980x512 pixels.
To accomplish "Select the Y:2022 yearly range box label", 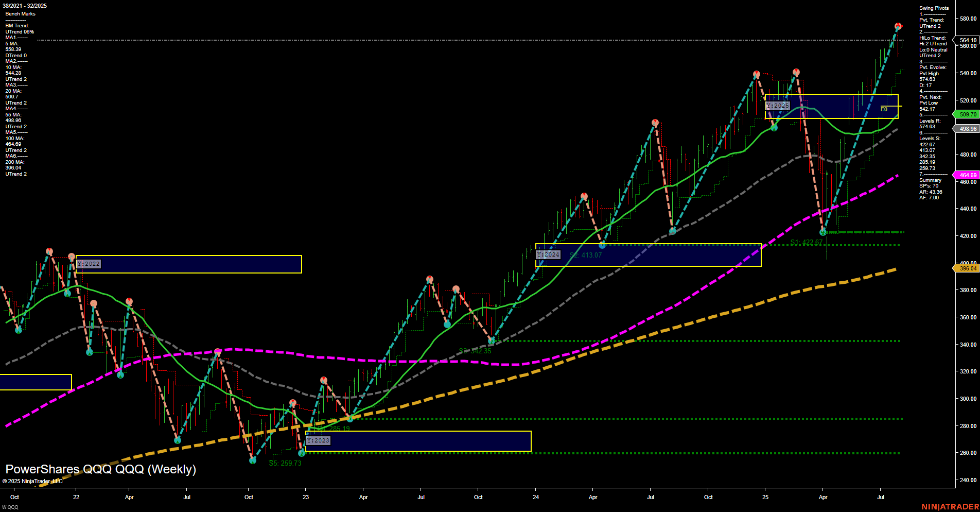I will (88, 264).
